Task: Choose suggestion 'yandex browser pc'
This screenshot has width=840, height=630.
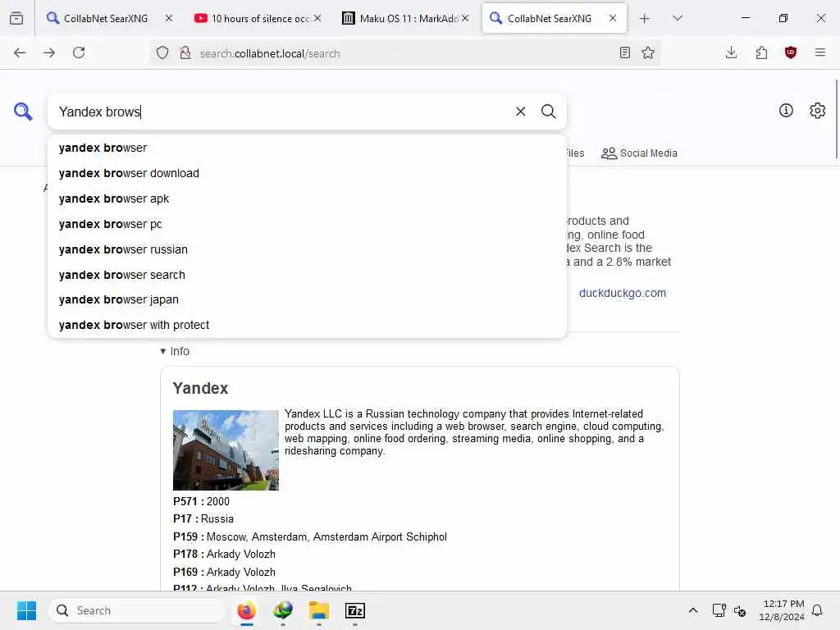Action: pyautogui.click(x=307, y=224)
